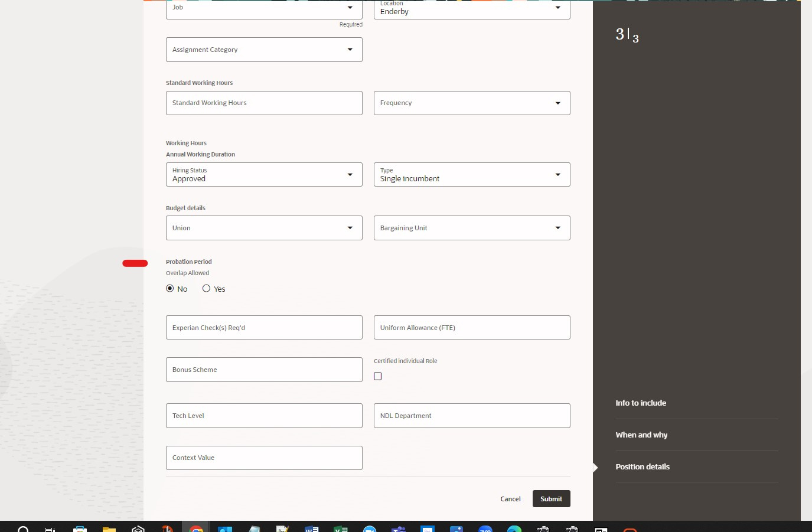Open the Location dropdown showing Enderby
812x532 pixels.
pyautogui.click(x=472, y=9)
